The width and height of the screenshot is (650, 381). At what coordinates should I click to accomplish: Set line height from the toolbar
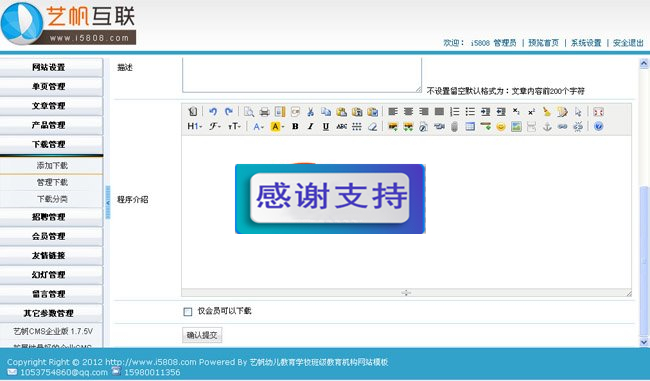click(357, 126)
